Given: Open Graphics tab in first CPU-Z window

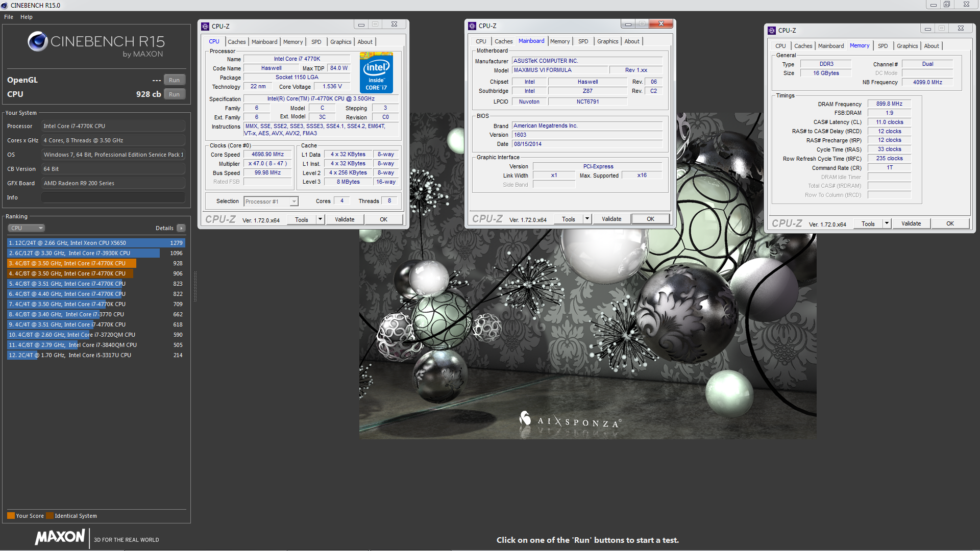Looking at the screenshot, I should coord(341,42).
